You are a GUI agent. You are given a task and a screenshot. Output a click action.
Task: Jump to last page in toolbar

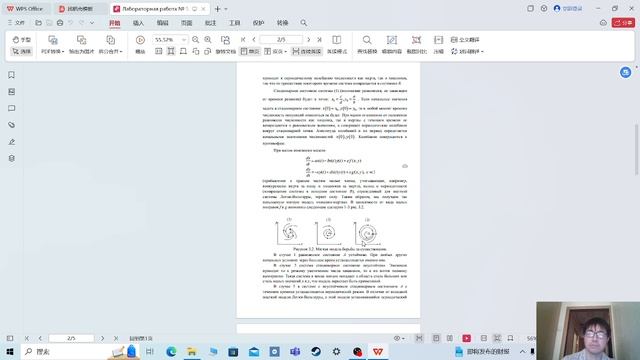pyautogui.click(x=320, y=40)
